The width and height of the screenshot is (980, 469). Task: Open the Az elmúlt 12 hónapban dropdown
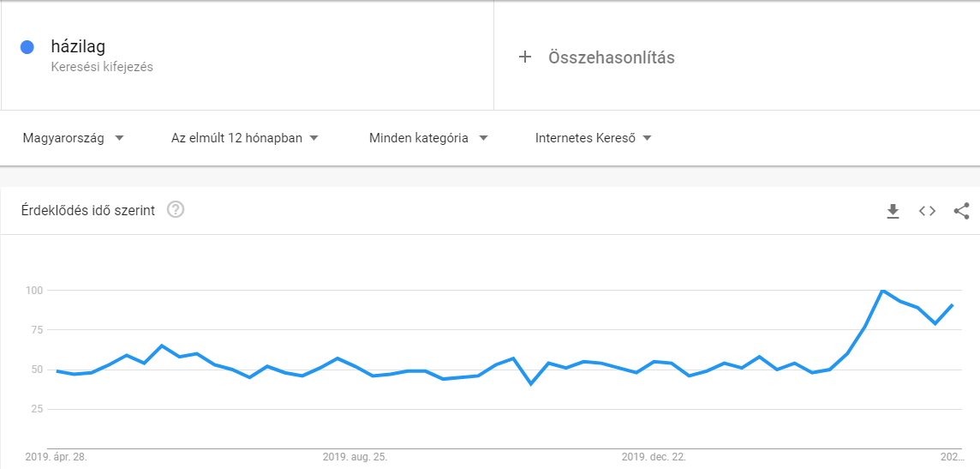[245, 138]
